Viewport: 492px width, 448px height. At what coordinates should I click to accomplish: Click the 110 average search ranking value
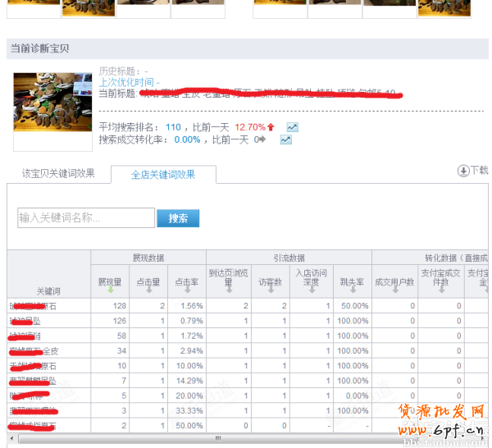[173, 127]
